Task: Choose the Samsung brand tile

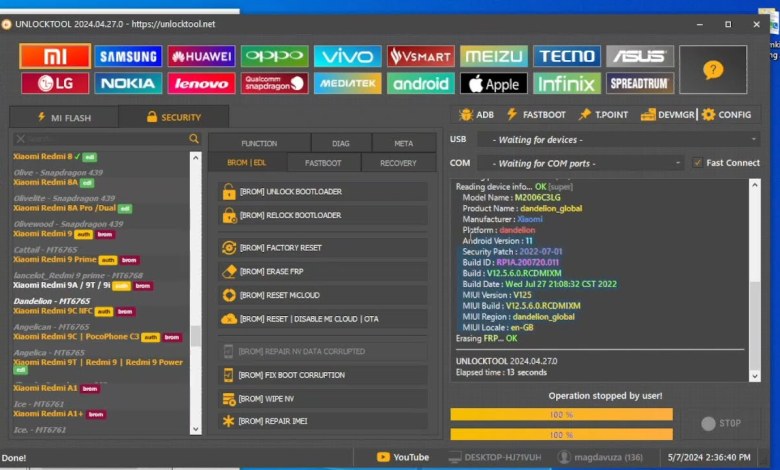Action: [128, 56]
